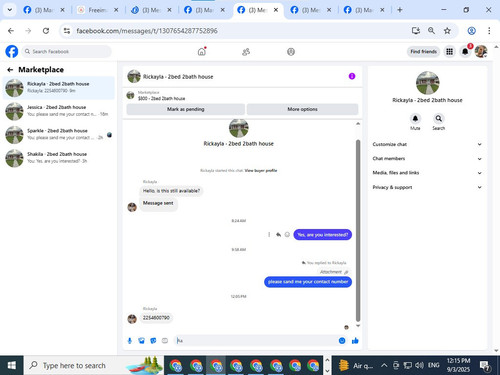Open the purple conversation info icon

pos(352,76)
